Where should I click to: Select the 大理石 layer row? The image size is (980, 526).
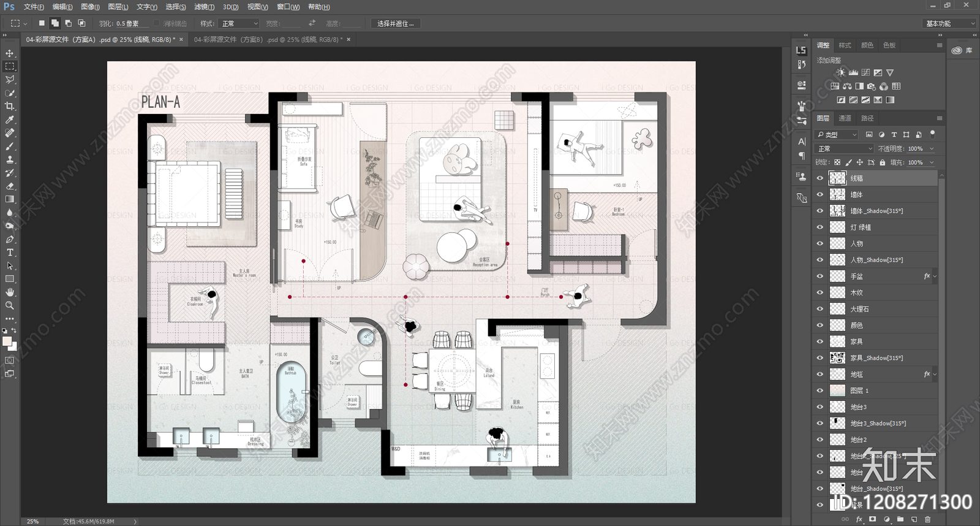coord(876,309)
